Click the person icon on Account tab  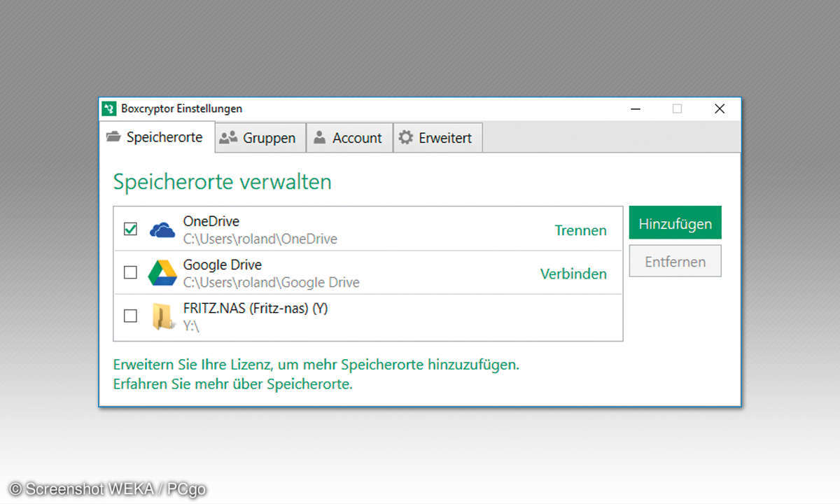(320, 138)
